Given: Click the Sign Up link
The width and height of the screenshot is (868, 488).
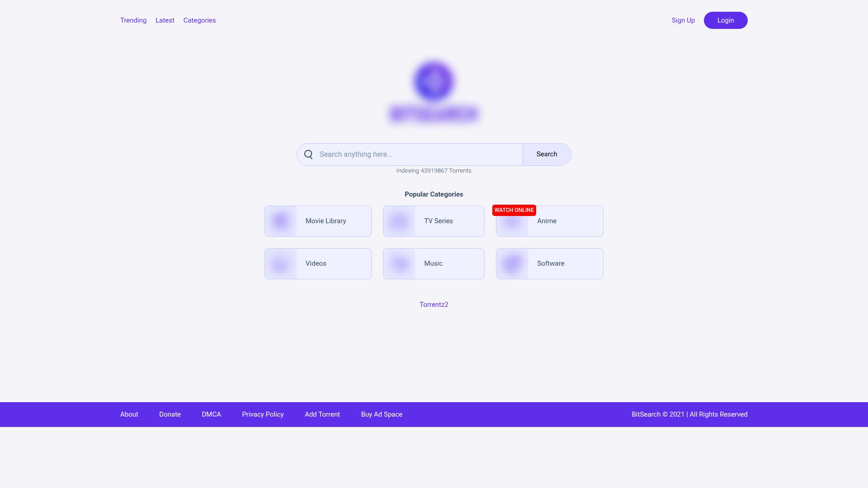Looking at the screenshot, I should click(683, 20).
